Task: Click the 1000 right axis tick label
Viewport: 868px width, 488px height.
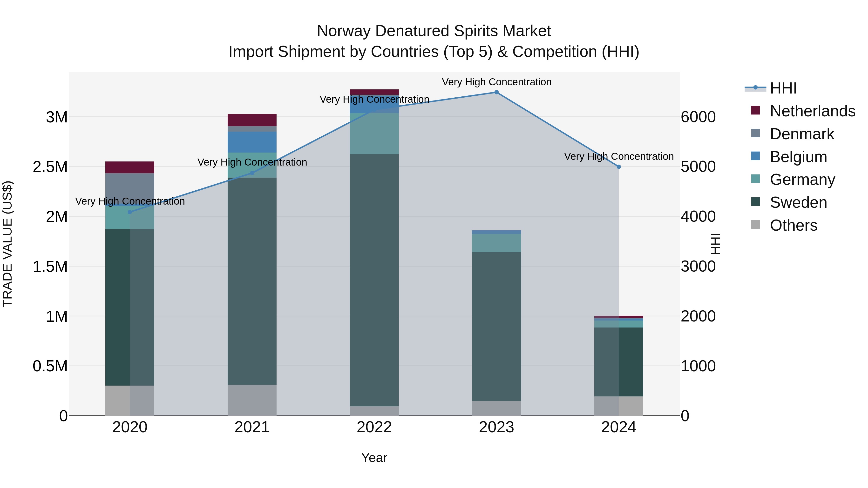Action: pos(698,366)
